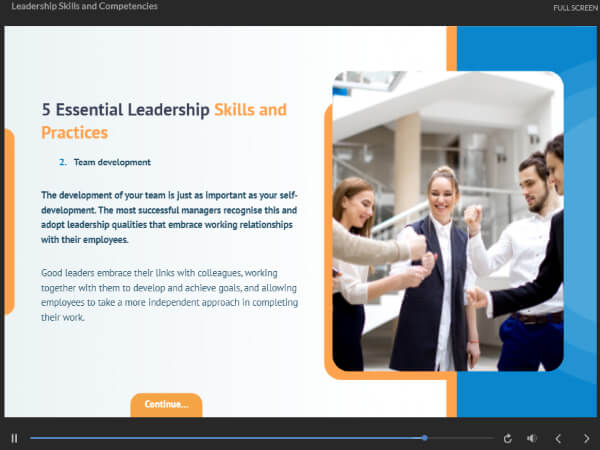600x450 pixels.
Task: Click the orange word 'Practices' in heading
Action: click(74, 132)
